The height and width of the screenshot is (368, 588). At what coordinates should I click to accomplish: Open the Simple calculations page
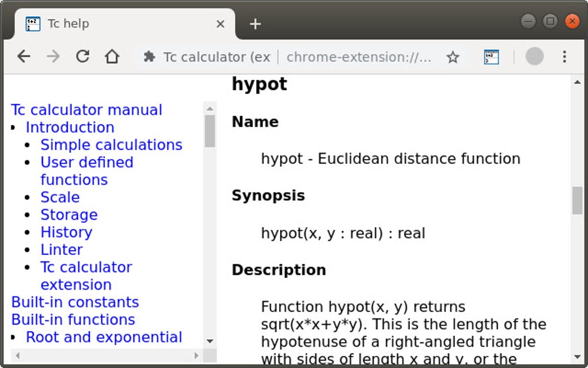(111, 145)
